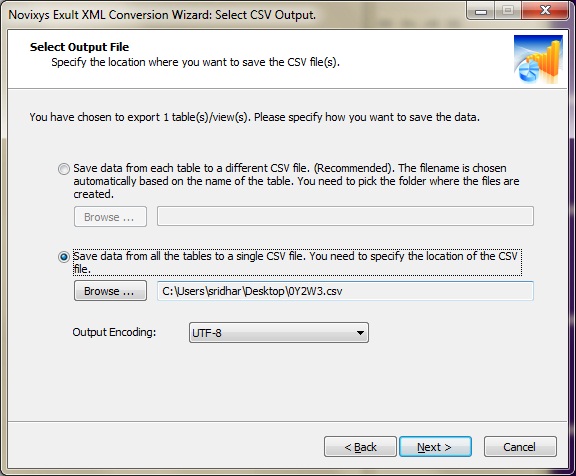Image resolution: width=576 pixels, height=476 pixels.
Task: Open the Output Encoding UTF-8 dropdown
Action: pyautogui.click(x=279, y=333)
